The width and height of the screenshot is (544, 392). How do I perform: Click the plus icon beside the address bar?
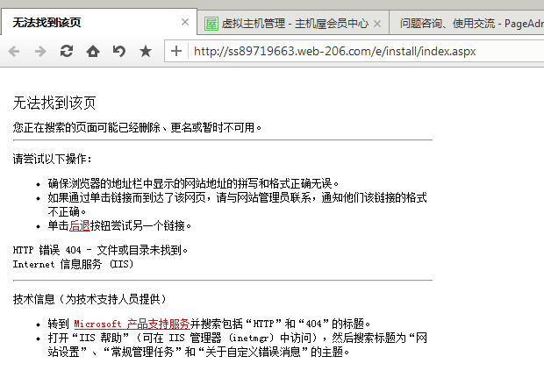[x=176, y=52]
